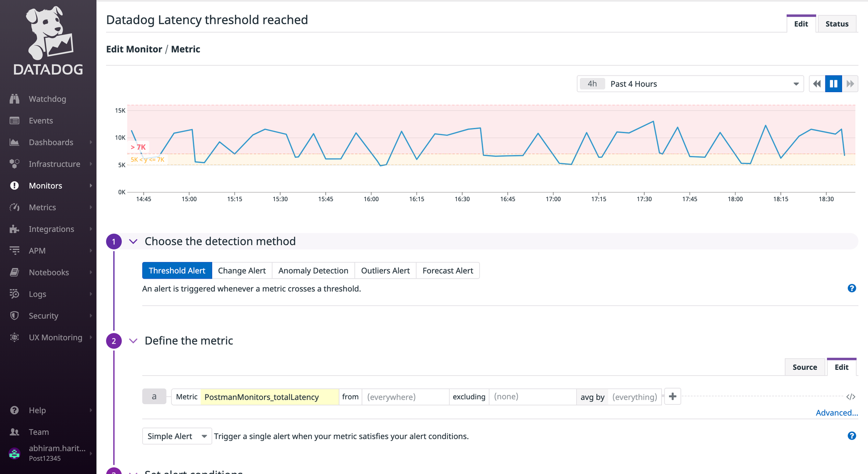Pause the live graph updates
Viewport: 868px width, 474px height.
tap(834, 84)
